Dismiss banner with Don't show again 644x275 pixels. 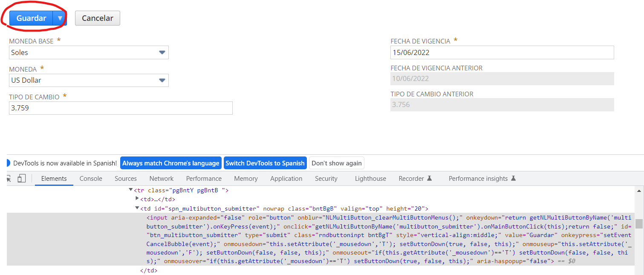336,163
